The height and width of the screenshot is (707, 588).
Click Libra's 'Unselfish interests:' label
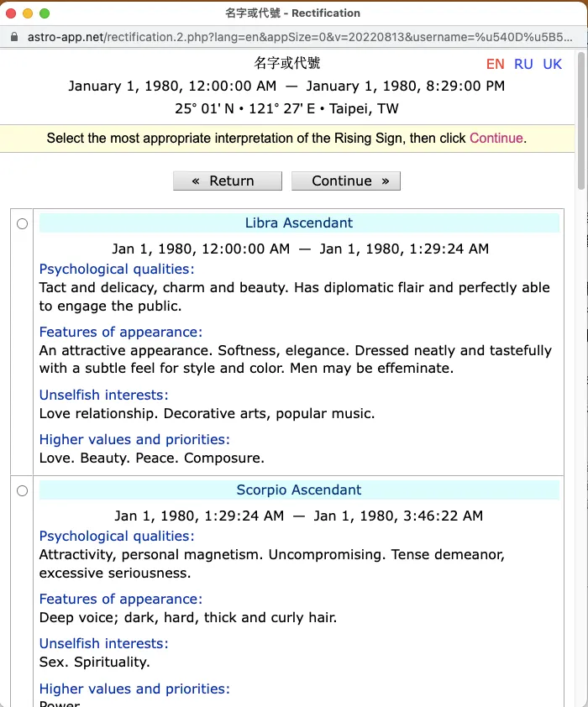(x=103, y=395)
